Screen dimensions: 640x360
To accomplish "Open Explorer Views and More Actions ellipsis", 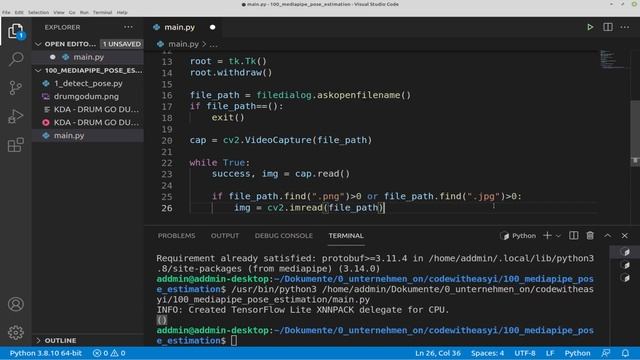I will [128, 27].
